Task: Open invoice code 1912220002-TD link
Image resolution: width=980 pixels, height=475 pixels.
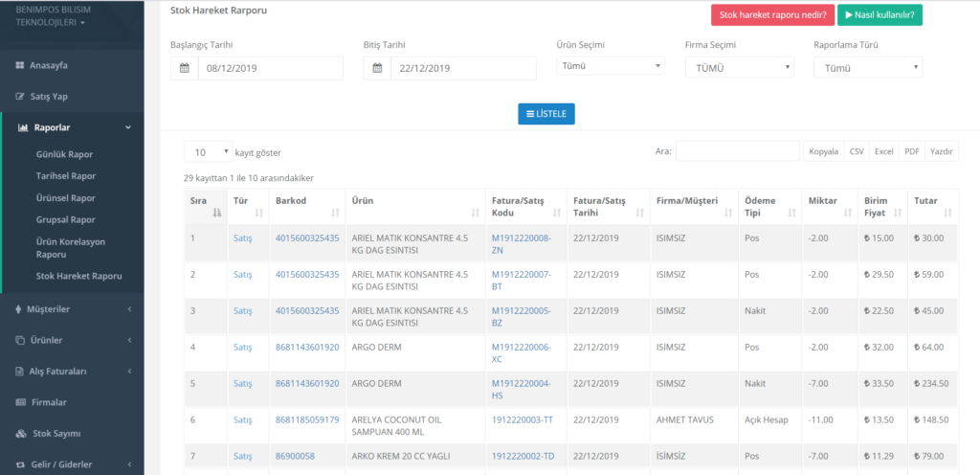Action: coord(523,456)
